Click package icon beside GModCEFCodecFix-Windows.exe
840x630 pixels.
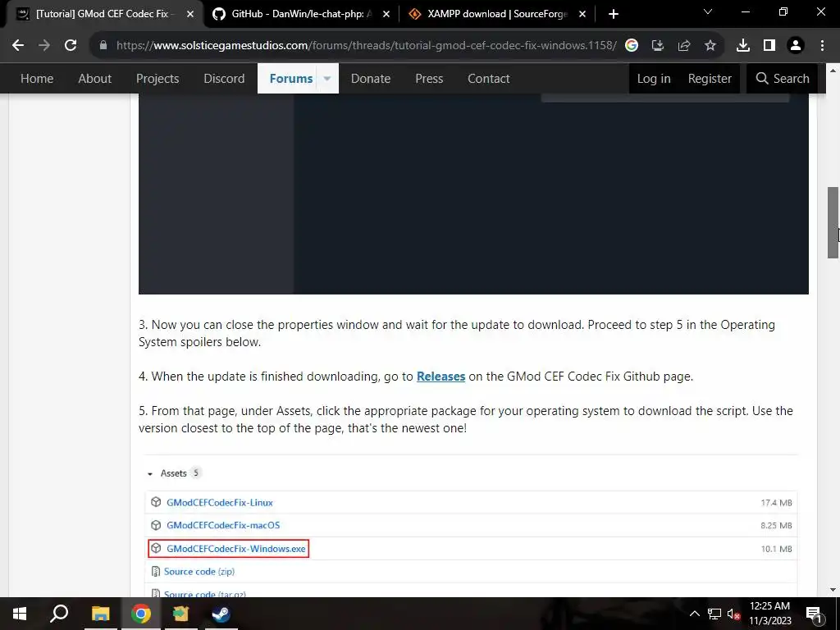156,548
